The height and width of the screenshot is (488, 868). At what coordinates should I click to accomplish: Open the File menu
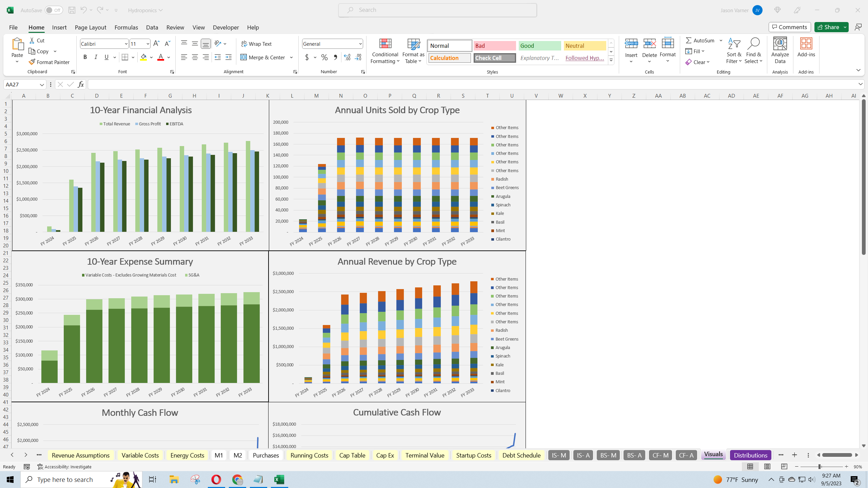[13, 27]
